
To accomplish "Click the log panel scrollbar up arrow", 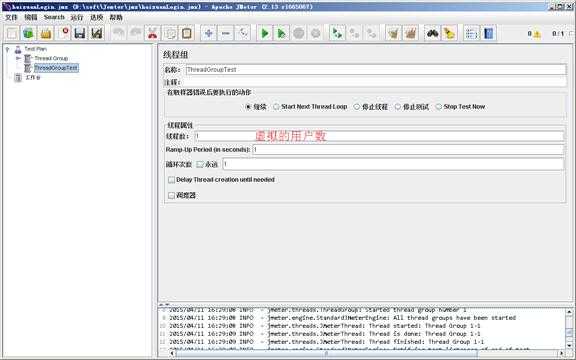I will pos(569,312).
